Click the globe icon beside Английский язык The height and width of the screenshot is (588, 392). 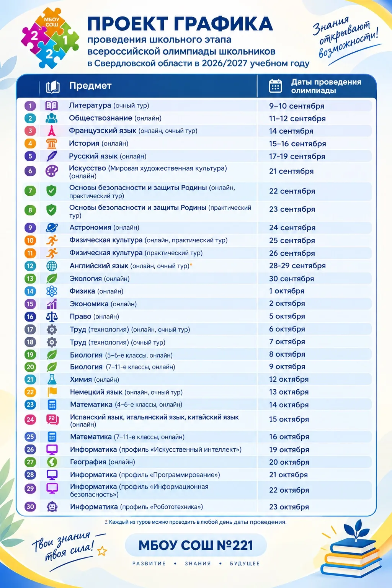(52, 266)
